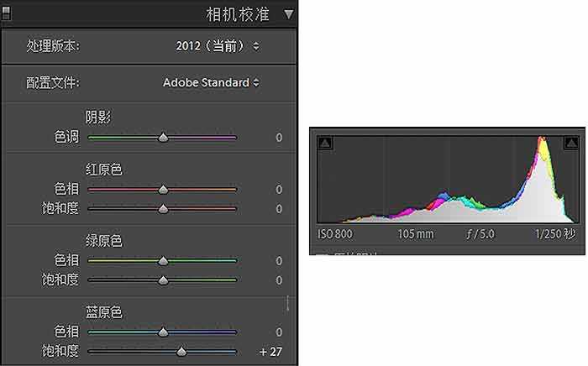Click the 蓝原色 饱和度 value +27
Screen dimensions: 588x366
click(x=270, y=352)
